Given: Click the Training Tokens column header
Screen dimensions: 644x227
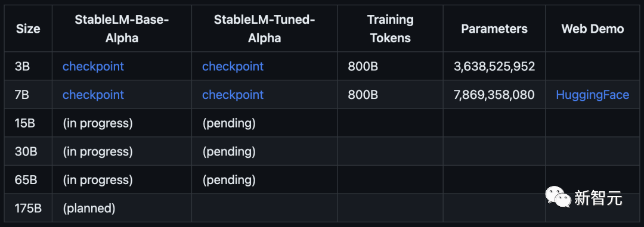Looking at the screenshot, I should (390, 29).
